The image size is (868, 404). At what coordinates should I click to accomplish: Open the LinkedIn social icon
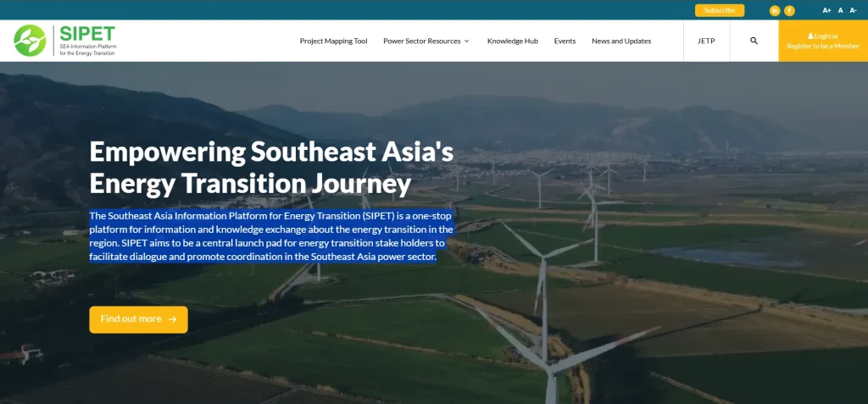(775, 10)
